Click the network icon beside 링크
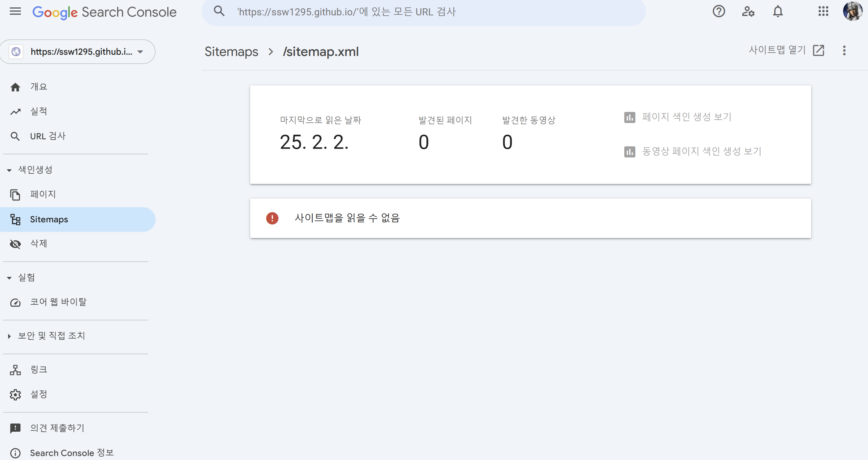Screen dimensions: 868x460 (x=15, y=370)
